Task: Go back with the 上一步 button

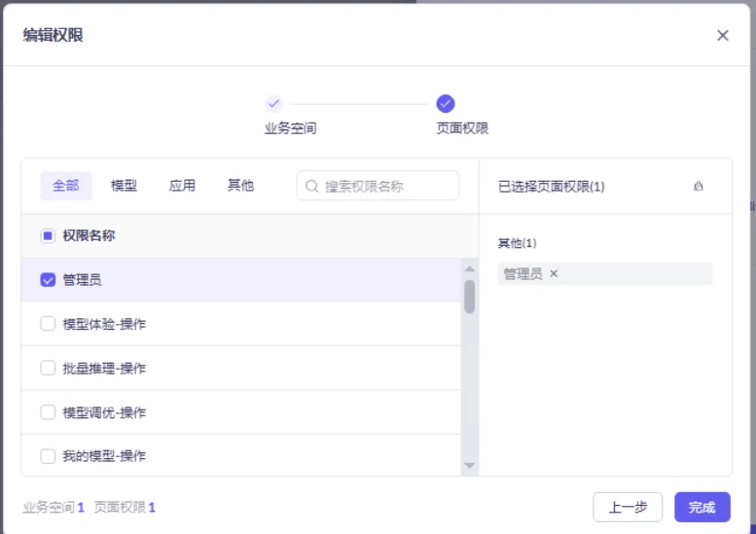Action: point(628,507)
